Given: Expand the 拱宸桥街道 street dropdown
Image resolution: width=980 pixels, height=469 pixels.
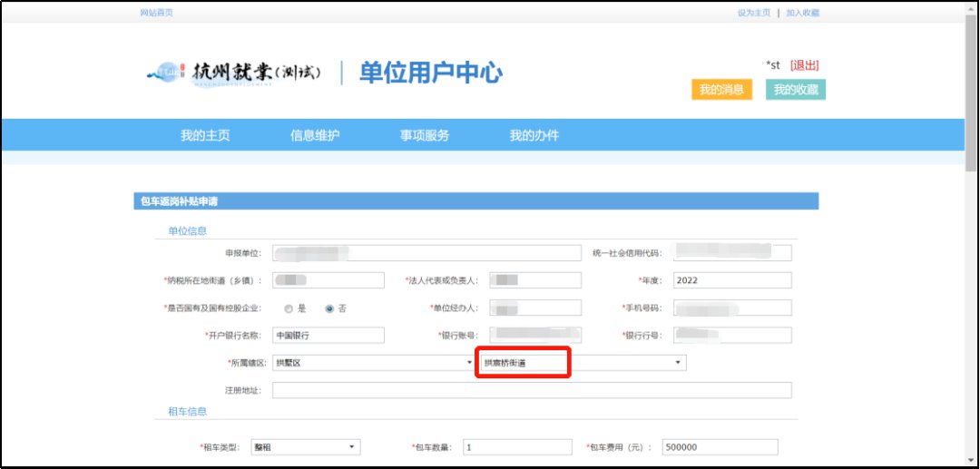Looking at the screenshot, I should pyautogui.click(x=583, y=363).
